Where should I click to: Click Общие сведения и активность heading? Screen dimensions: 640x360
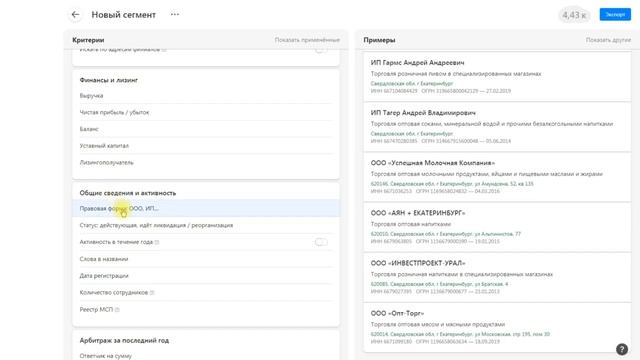pos(128,193)
